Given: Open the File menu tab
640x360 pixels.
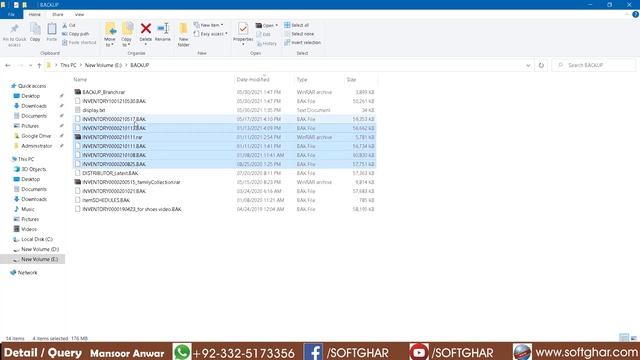Looking at the screenshot, I should [x=11, y=14].
